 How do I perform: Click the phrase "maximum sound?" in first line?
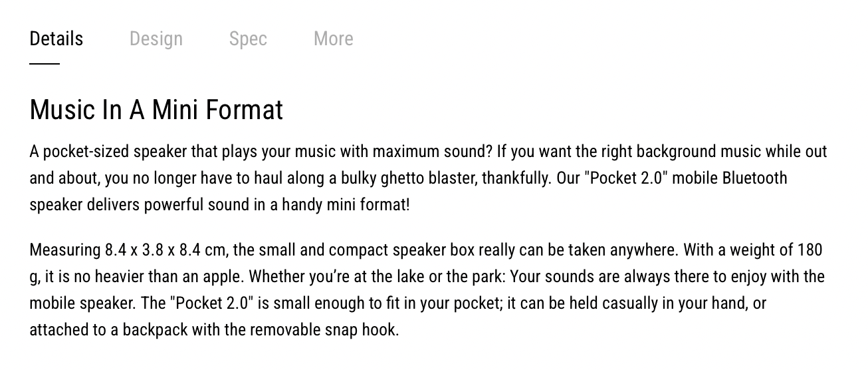pos(433,152)
